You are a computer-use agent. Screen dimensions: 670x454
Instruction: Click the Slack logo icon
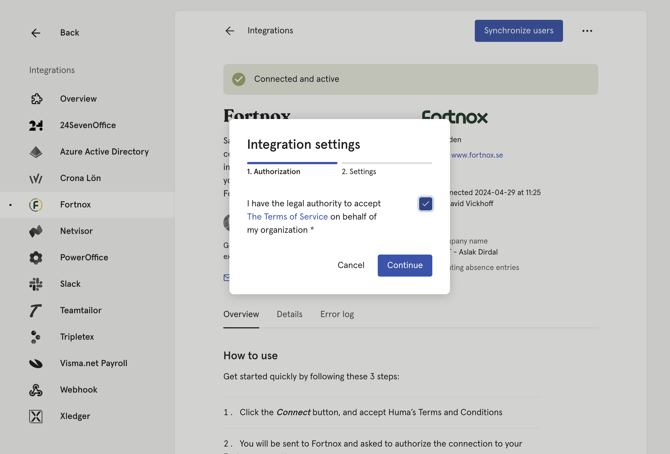tap(36, 284)
